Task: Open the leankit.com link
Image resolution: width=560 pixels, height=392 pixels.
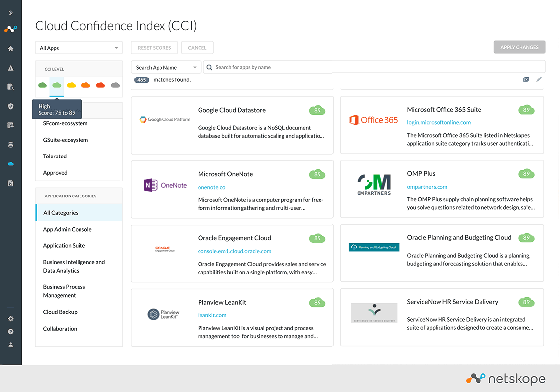Action: (x=212, y=315)
